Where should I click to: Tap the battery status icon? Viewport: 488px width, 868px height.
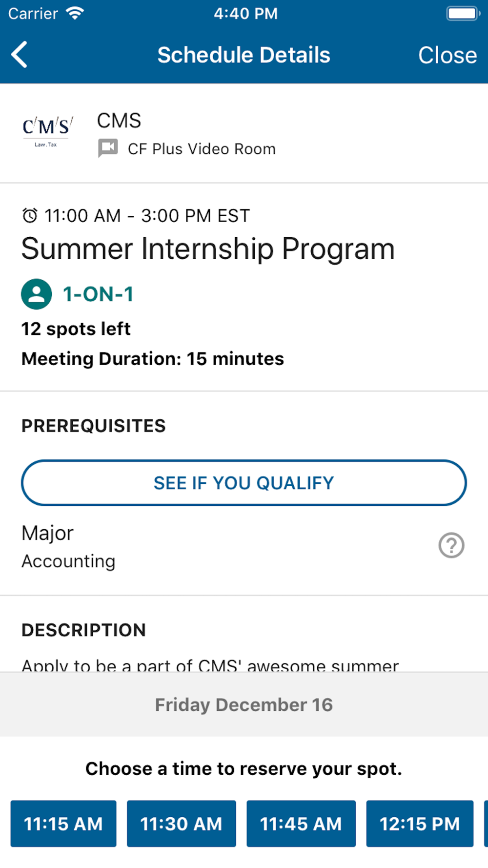tap(463, 13)
